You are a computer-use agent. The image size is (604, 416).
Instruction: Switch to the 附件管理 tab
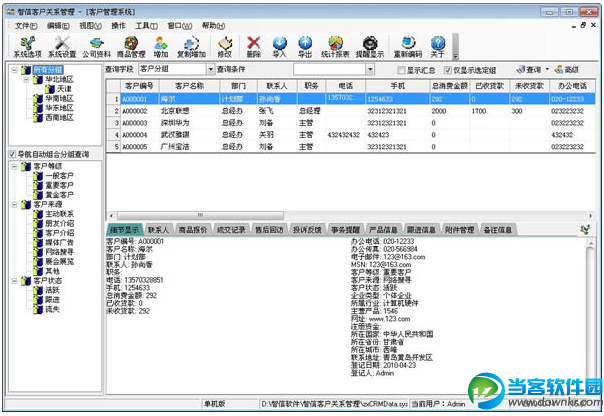click(460, 230)
